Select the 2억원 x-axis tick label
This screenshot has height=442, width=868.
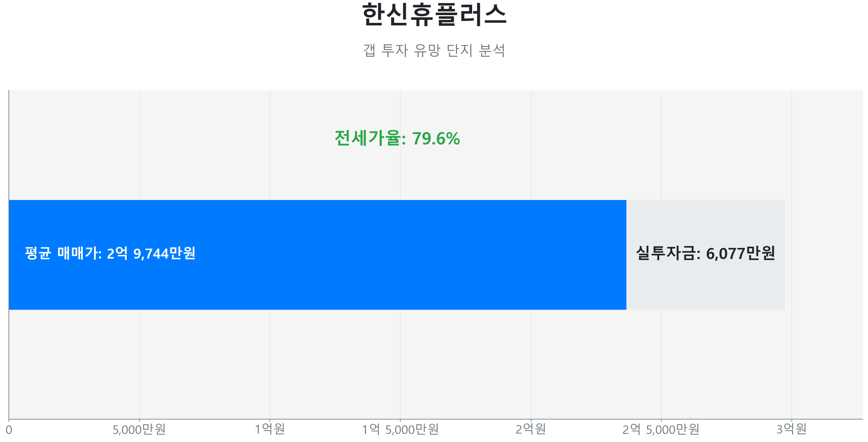(x=531, y=429)
